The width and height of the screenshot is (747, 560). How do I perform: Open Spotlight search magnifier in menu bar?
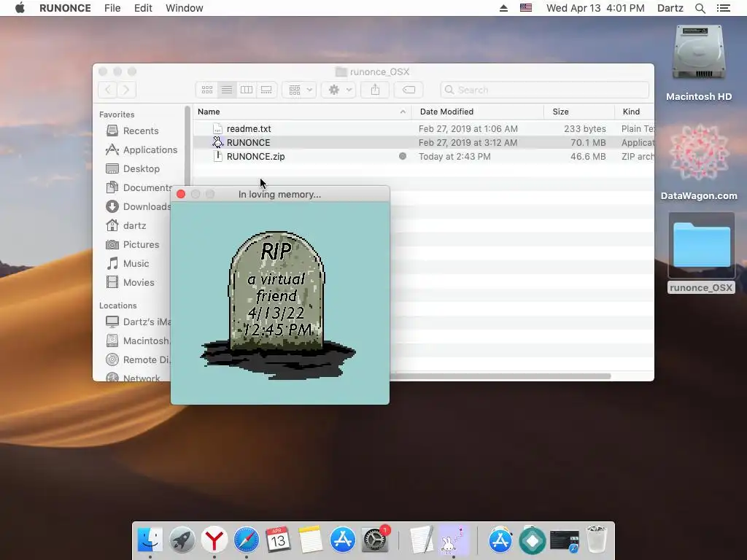[x=700, y=8]
